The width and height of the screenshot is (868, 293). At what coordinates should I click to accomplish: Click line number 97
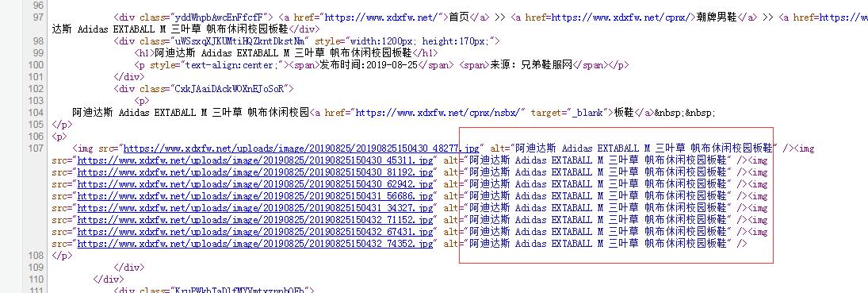[37, 17]
